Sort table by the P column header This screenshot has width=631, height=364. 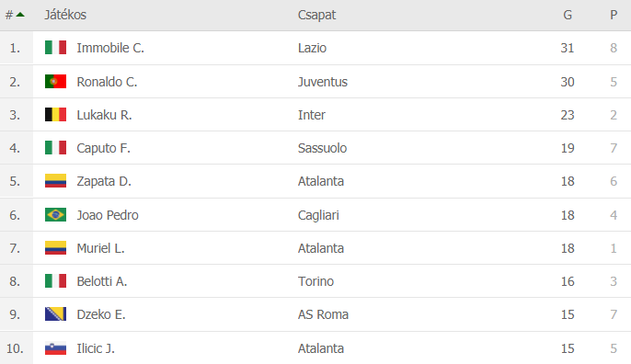614,15
